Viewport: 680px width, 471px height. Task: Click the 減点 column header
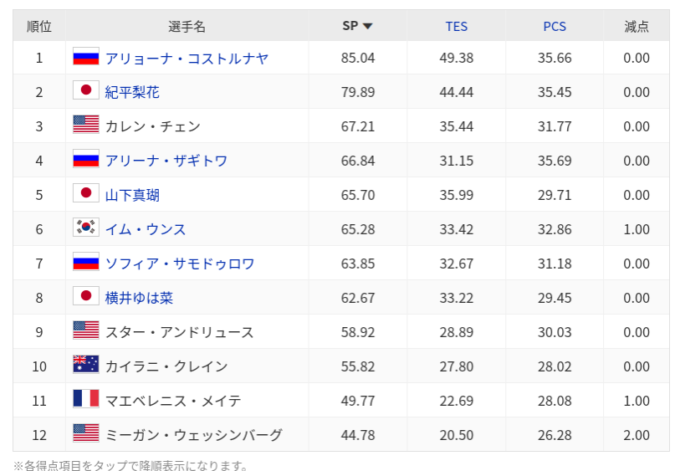(x=636, y=26)
